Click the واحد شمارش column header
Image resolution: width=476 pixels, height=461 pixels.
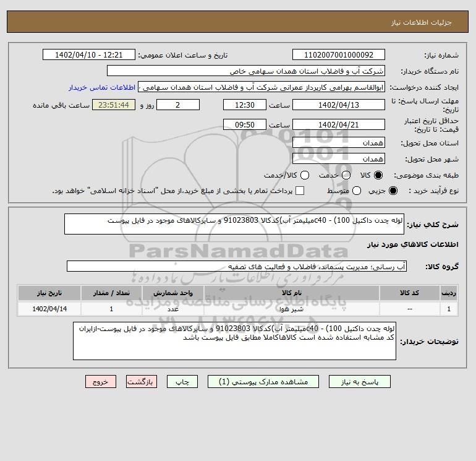pyautogui.click(x=172, y=293)
